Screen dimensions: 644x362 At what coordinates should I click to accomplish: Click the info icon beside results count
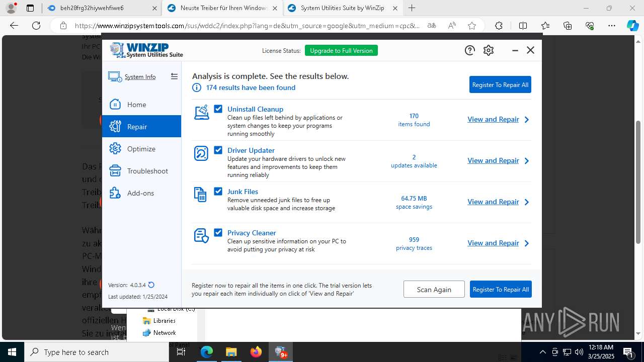click(x=197, y=87)
